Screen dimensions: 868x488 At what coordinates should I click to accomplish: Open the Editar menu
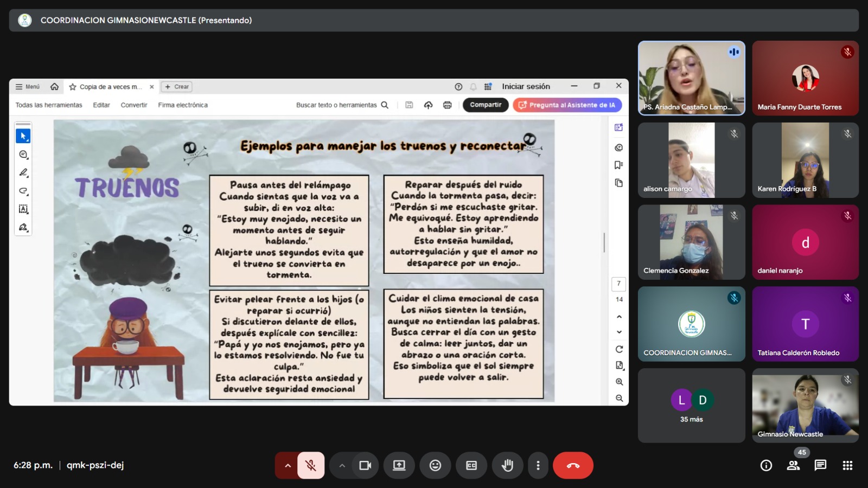101,105
